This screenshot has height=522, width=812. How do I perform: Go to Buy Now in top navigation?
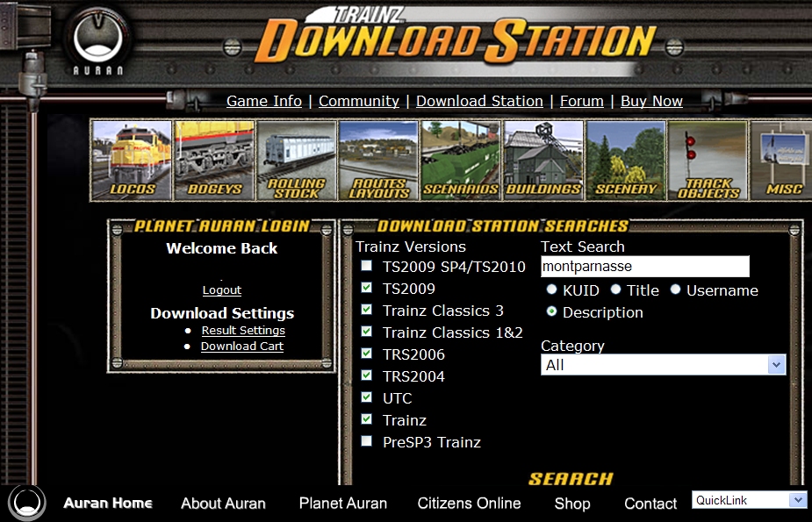point(651,101)
